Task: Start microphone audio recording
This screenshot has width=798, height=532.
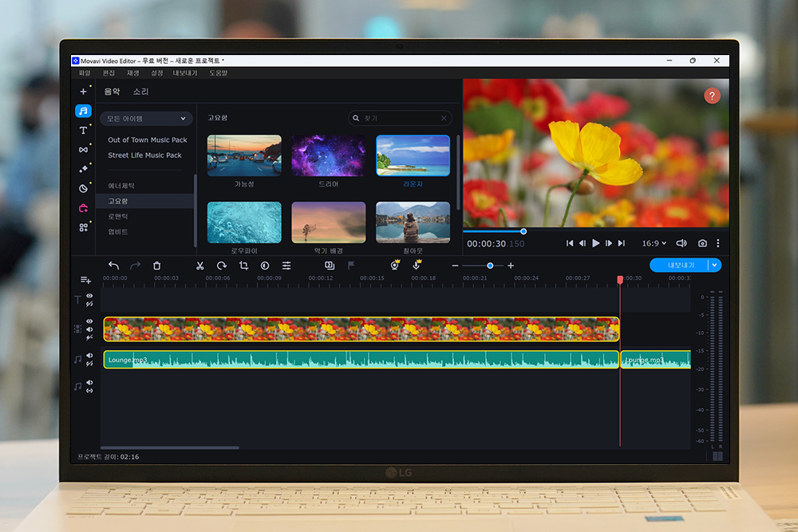Action: click(417, 265)
